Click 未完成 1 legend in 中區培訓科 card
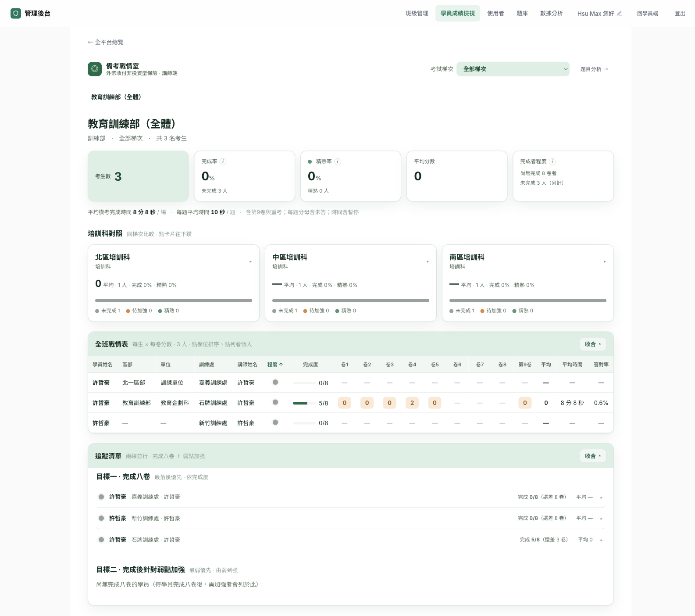 coord(285,311)
